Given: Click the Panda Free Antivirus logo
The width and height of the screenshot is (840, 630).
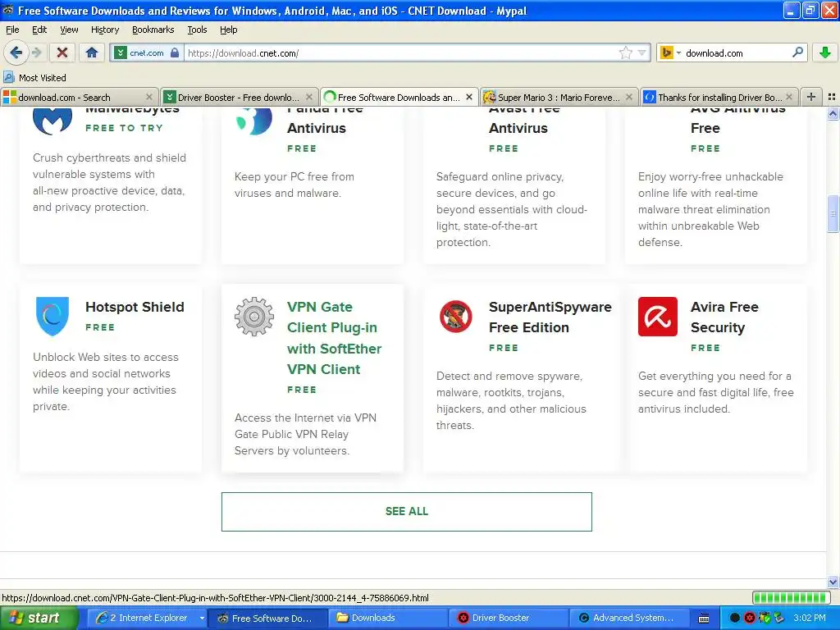Looking at the screenshot, I should click(254, 121).
